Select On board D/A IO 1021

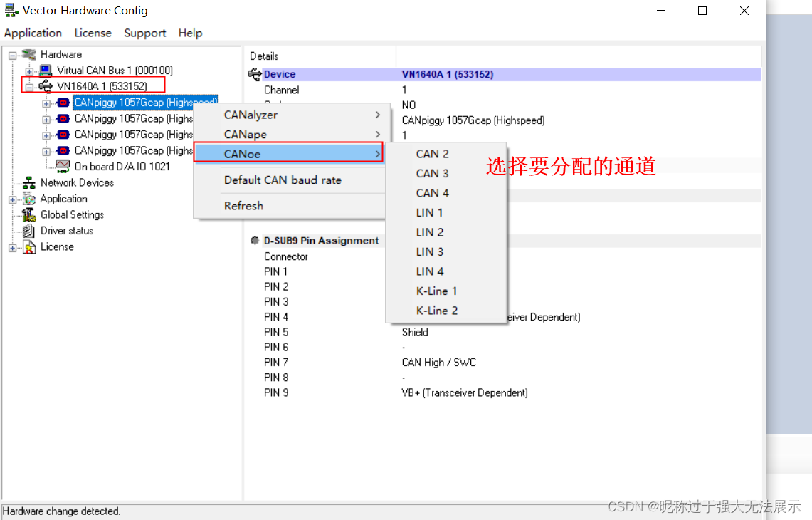pos(122,166)
